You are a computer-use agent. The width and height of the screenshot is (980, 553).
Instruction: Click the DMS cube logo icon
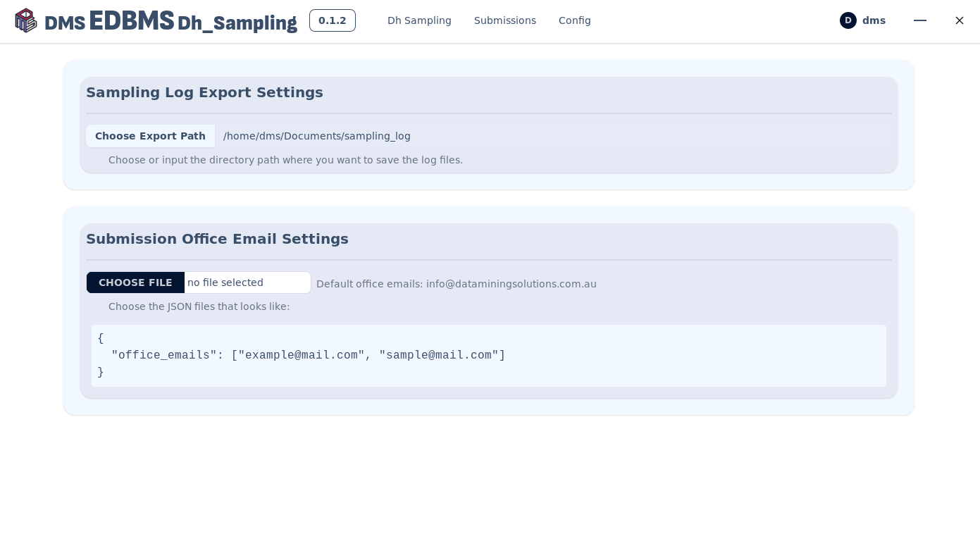[26, 20]
